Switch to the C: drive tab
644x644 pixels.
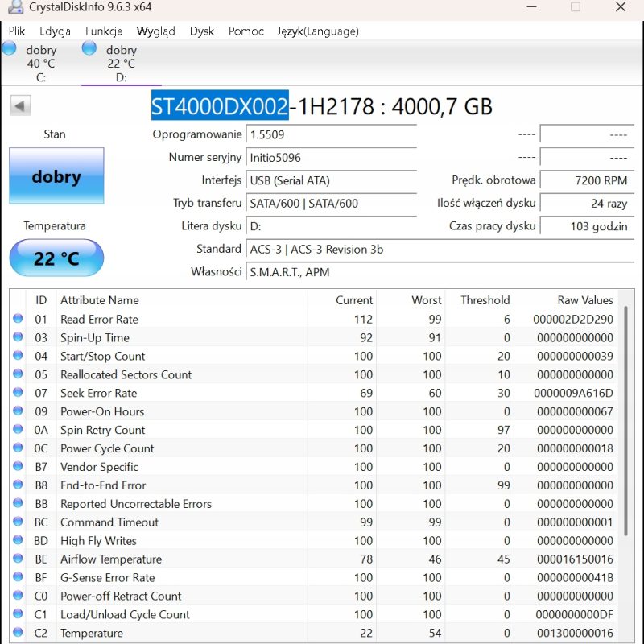tap(40, 64)
